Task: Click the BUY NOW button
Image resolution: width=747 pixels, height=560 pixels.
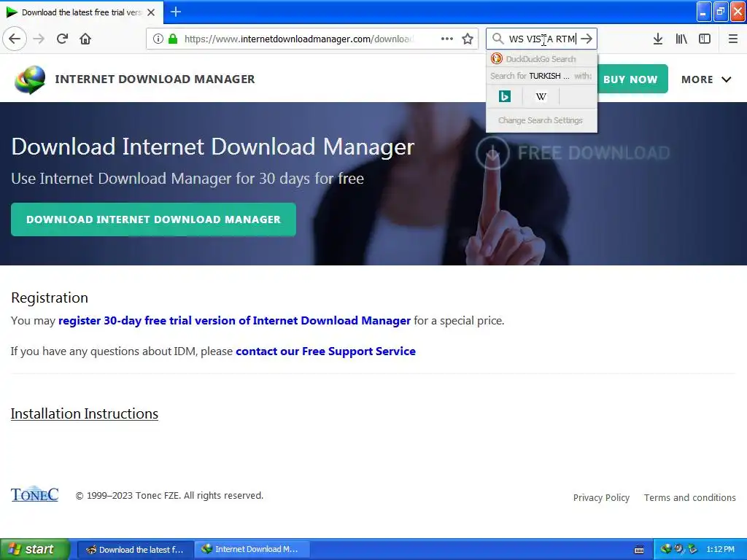Action: coord(630,79)
